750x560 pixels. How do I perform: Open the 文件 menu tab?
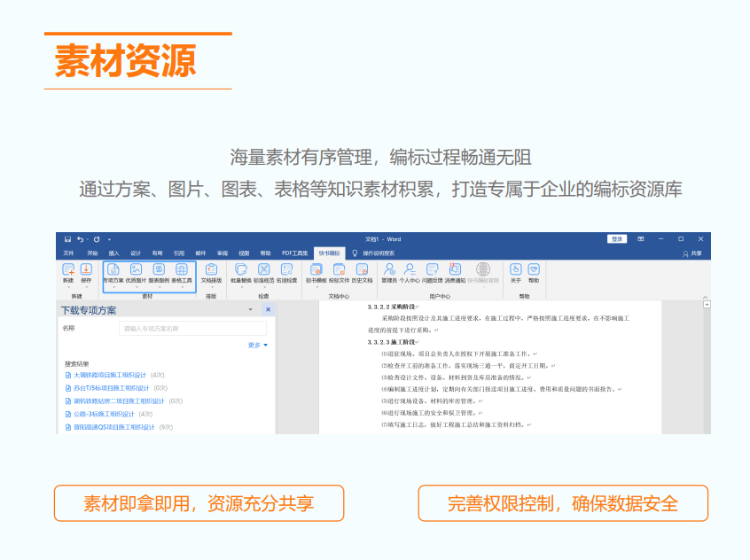[68, 253]
